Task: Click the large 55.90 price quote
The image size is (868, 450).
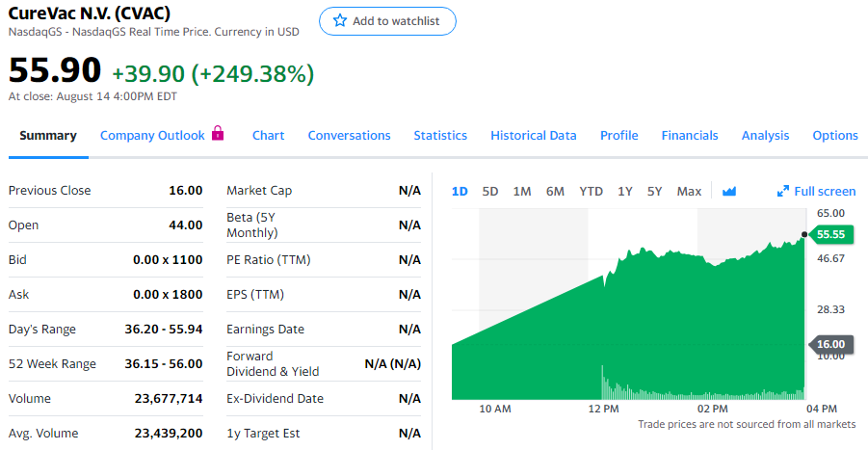Action: coord(55,70)
